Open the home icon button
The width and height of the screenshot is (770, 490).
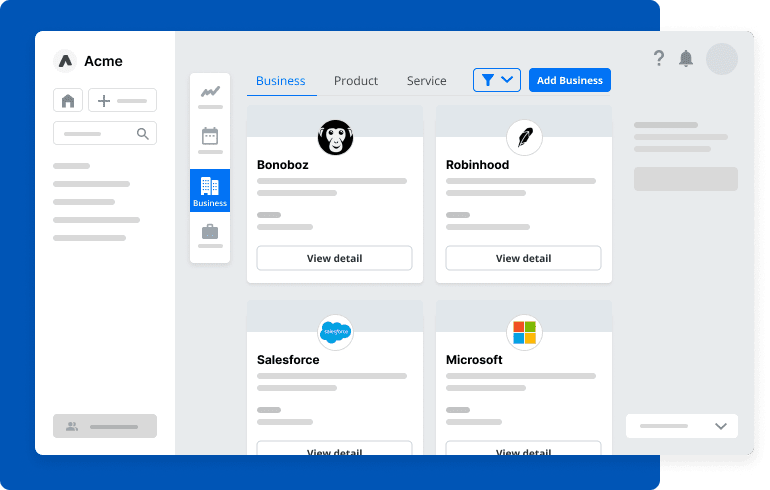pyautogui.click(x=68, y=101)
